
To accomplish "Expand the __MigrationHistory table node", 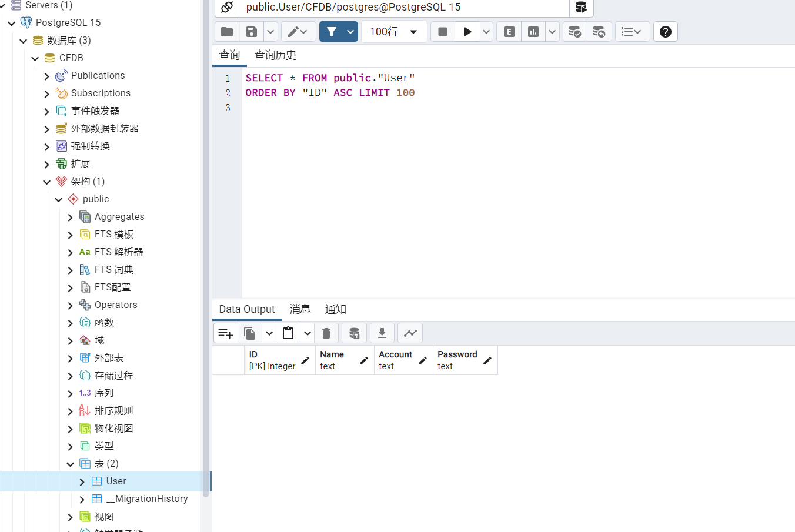I will click(82, 499).
